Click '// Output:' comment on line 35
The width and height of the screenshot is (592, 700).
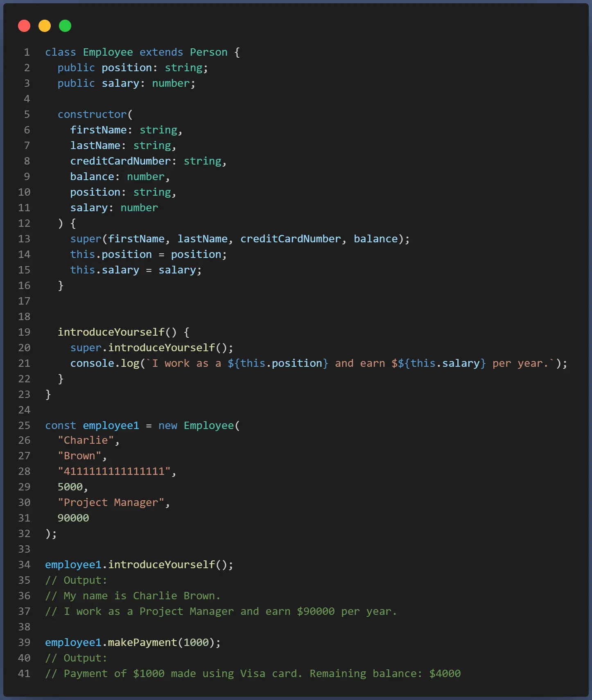76,580
